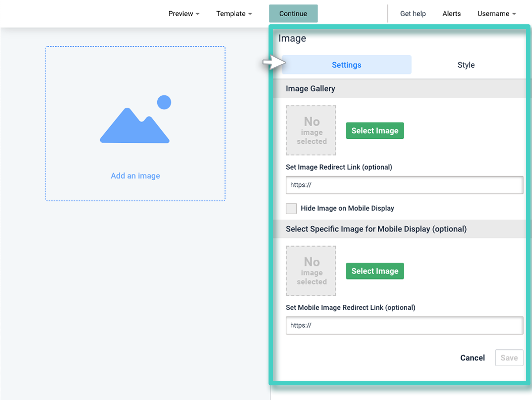Screen dimensions: 532x400
Task: Click the Save button
Action: click(x=509, y=358)
